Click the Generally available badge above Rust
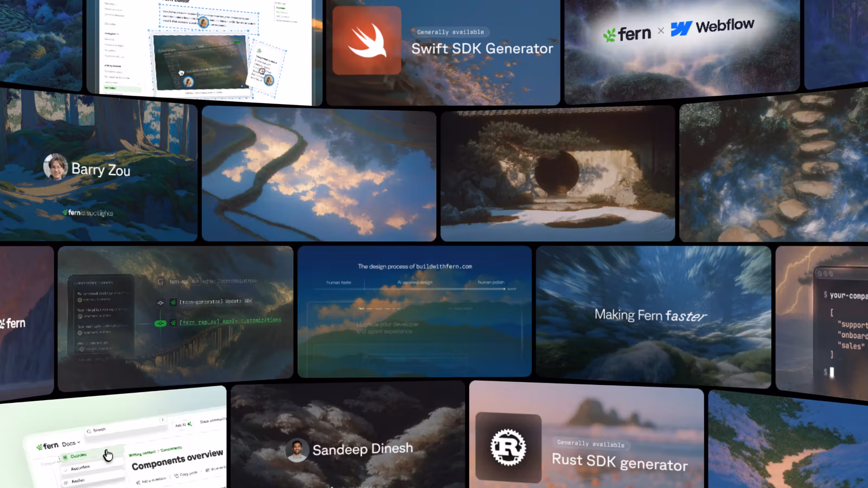This screenshot has width=868, height=488. (x=591, y=444)
